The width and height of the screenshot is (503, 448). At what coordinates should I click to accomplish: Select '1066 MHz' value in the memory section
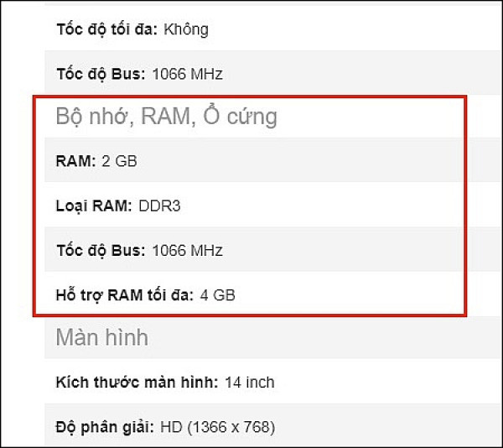(187, 250)
